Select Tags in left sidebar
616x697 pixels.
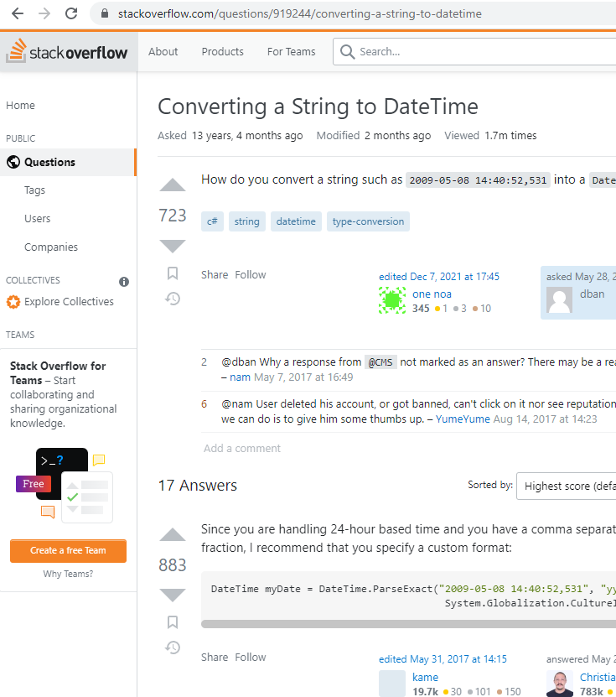[x=35, y=190]
